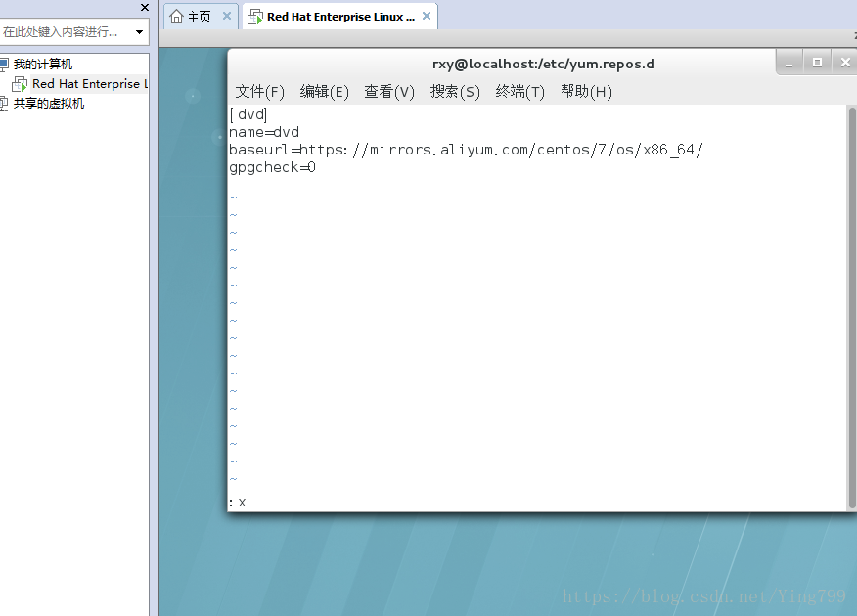Maximize the terminal window
This screenshot has width=857, height=616.
[817, 63]
